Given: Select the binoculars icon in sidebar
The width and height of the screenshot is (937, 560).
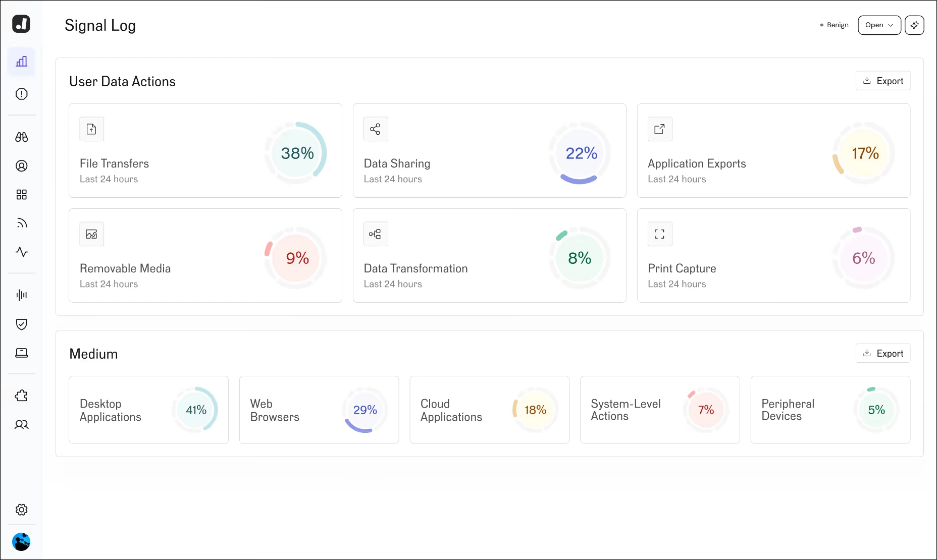Looking at the screenshot, I should click(x=22, y=137).
